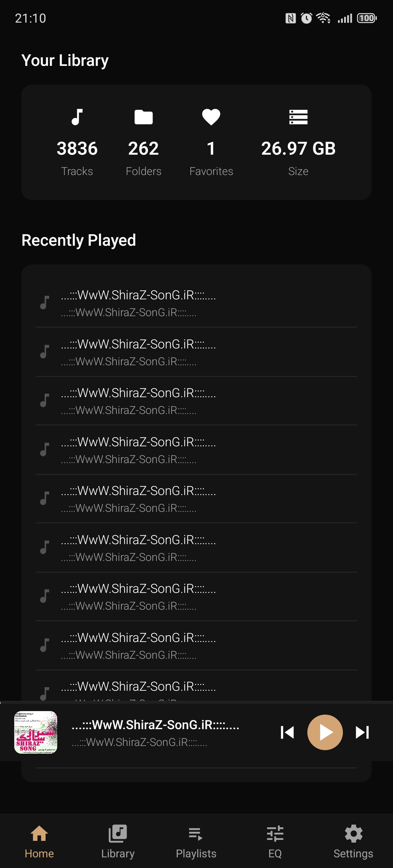The height and width of the screenshot is (868, 393).
Task: Tap the 26.97 GB size value
Action: [298, 149]
